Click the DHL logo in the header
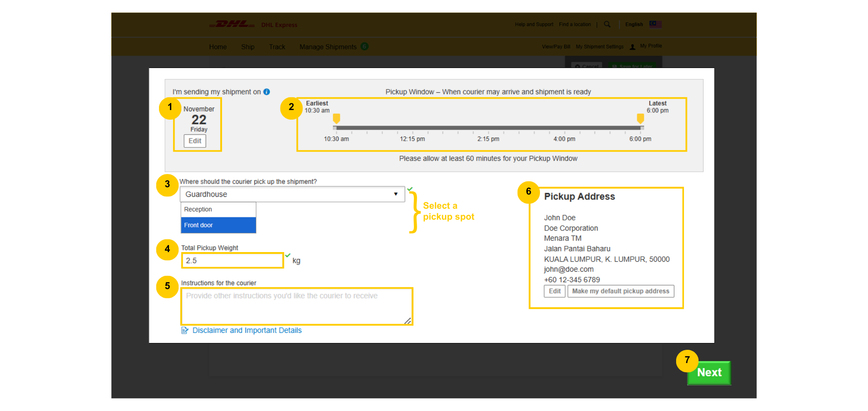This screenshot has height=411, width=868. (232, 24)
